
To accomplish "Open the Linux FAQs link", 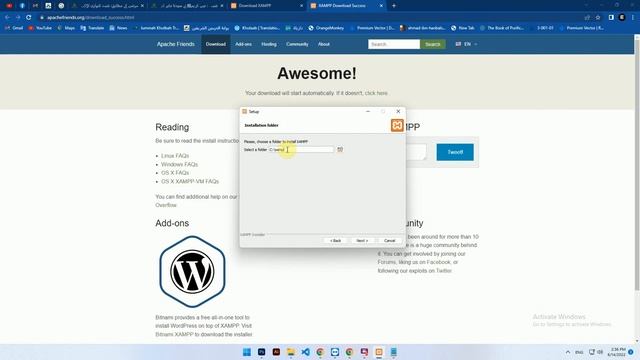I will pos(175,156).
